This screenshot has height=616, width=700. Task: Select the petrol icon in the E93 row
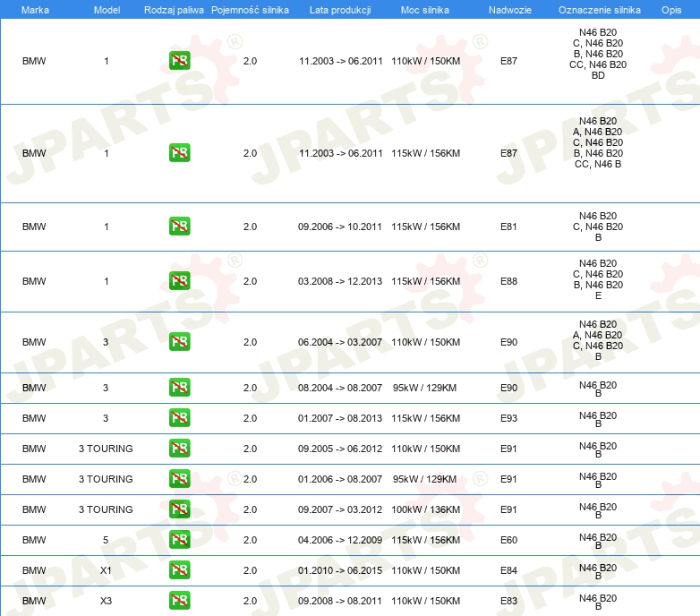tap(179, 417)
